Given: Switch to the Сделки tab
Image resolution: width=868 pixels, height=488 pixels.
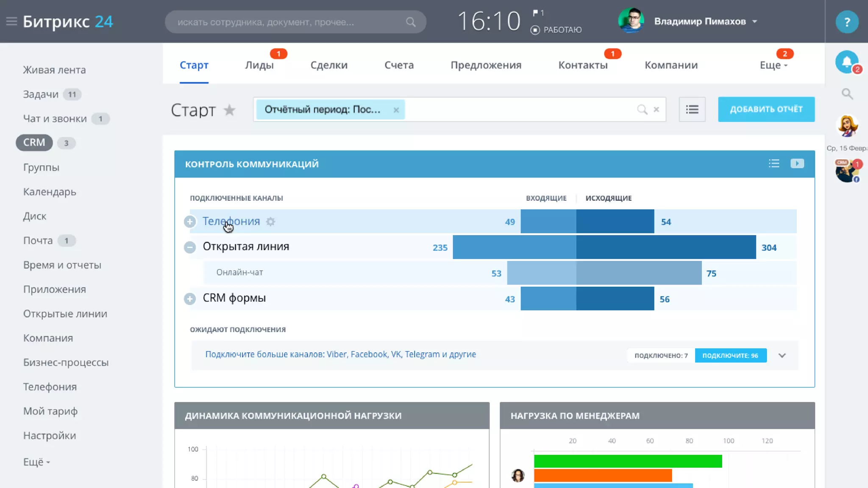Looking at the screenshot, I should (x=328, y=65).
